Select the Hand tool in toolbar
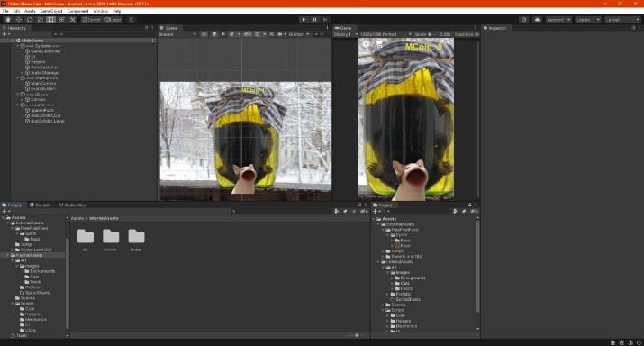This screenshot has height=346, width=644. point(8,19)
